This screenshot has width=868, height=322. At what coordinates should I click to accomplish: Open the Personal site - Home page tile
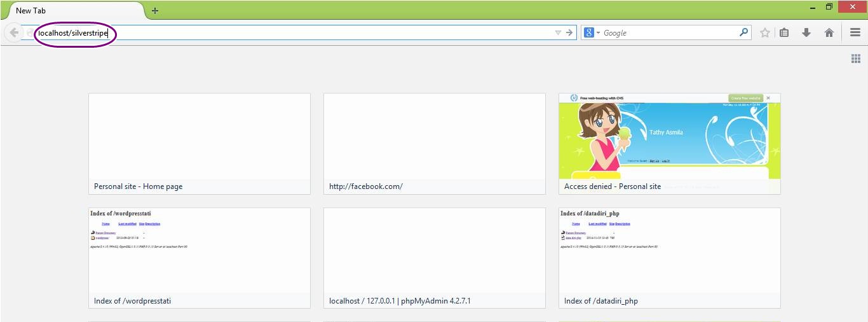click(x=199, y=143)
